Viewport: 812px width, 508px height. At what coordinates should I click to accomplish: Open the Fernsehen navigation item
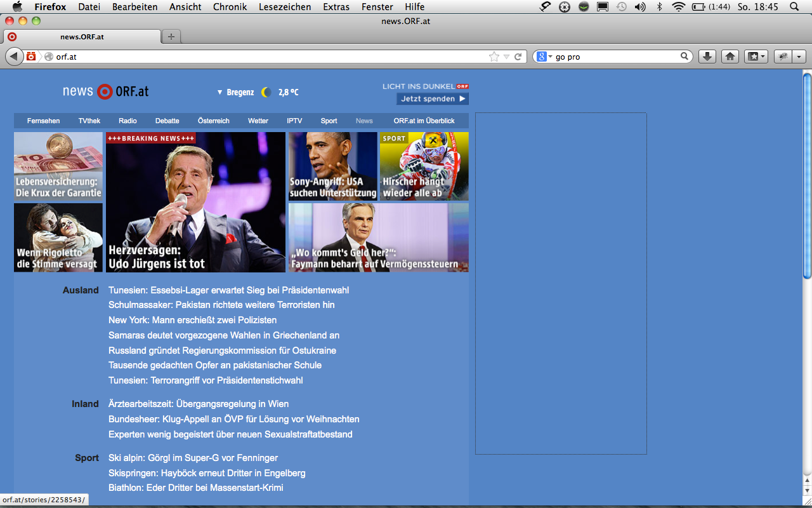coord(44,121)
